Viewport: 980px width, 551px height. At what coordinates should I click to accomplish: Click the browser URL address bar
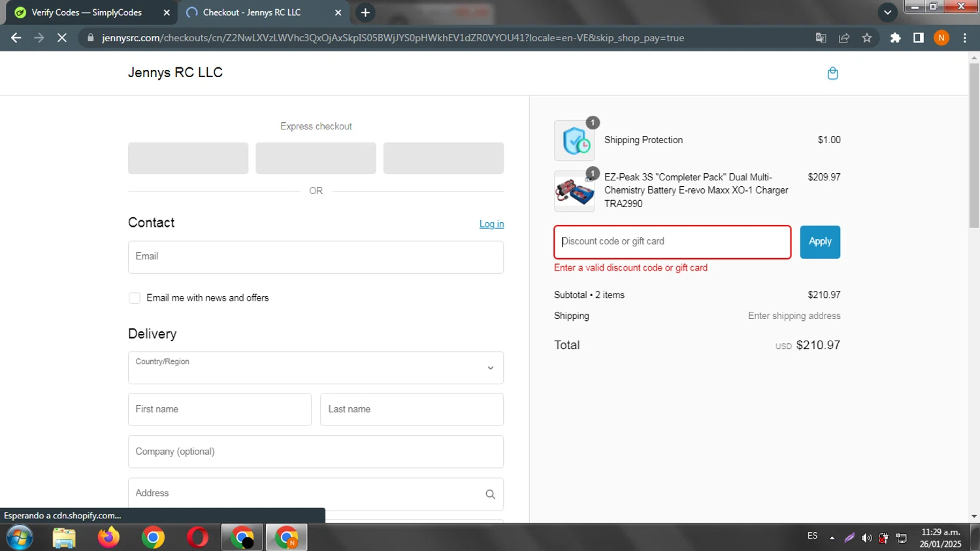coord(392,38)
